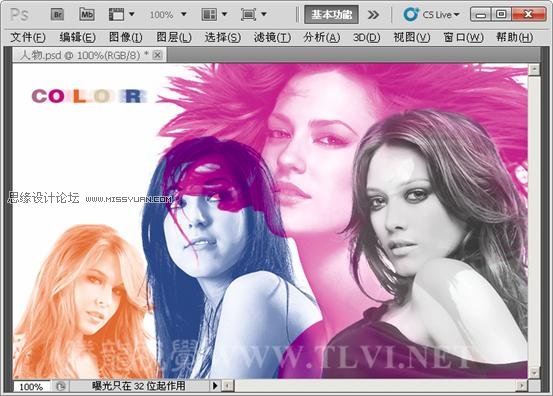Click the 曝光只在 32 位起作用 status text

click(x=139, y=386)
